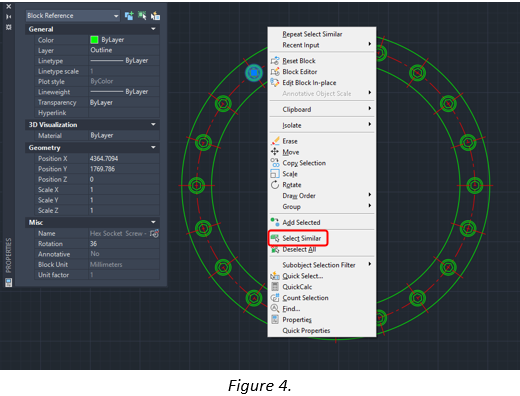Viewport: 520px width, 396px height.
Task: Click the Reset Block icon
Action: (275, 61)
